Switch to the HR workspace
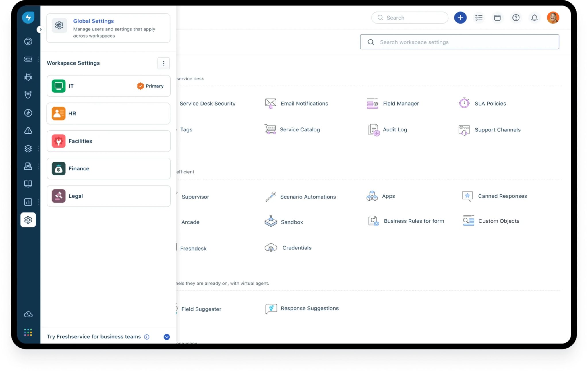Image resolution: width=588 pixels, height=372 pixels. coord(108,113)
